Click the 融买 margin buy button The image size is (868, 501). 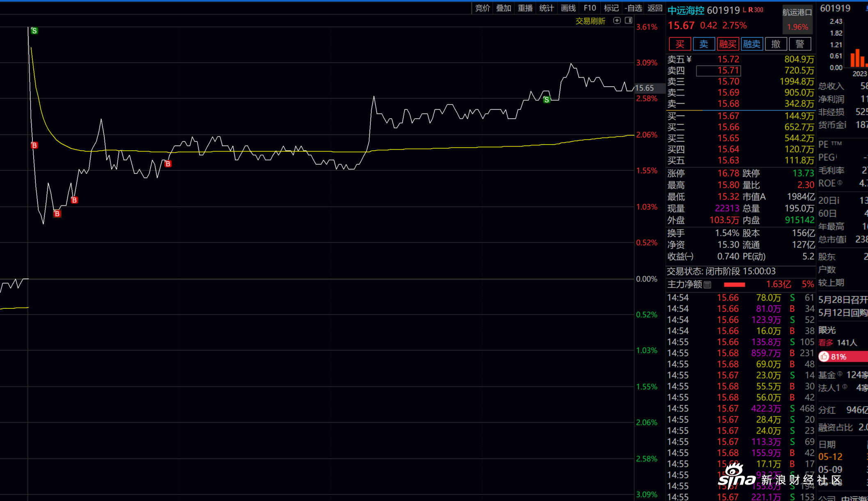point(728,44)
